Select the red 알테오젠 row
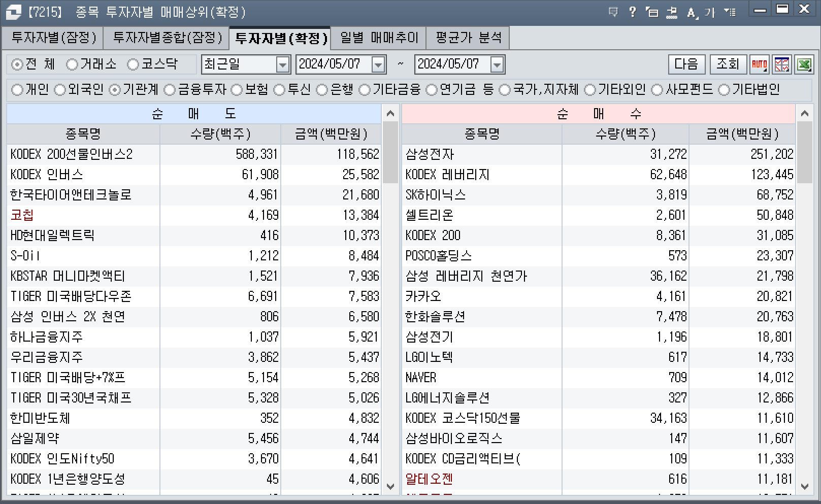The height and width of the screenshot is (504, 821). [599, 479]
